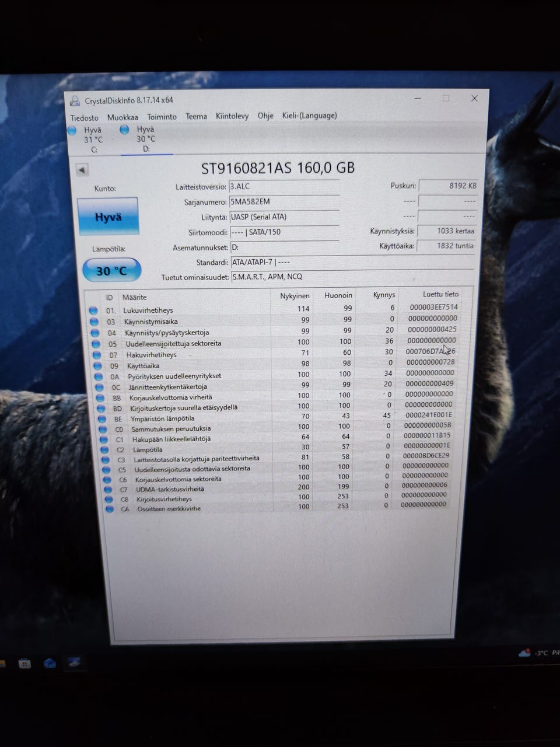This screenshot has width=560, height=747.
Task: Click the Standardi field ATA/ATAPI-7
Action: pyautogui.click(x=352, y=262)
